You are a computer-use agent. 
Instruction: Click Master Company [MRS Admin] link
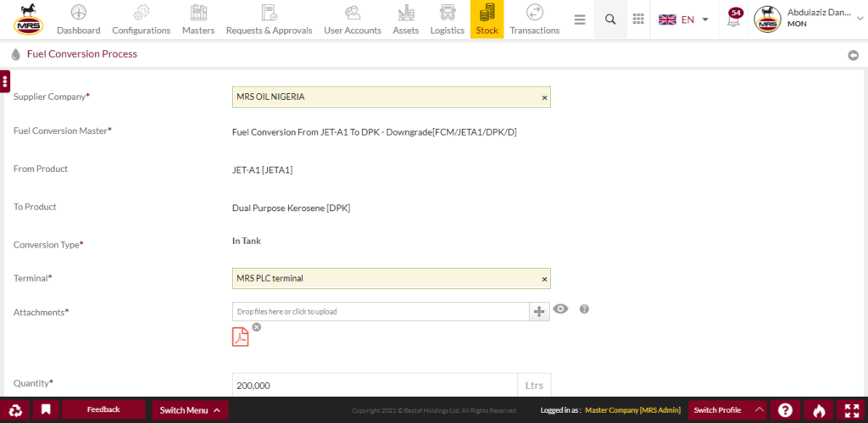click(632, 410)
